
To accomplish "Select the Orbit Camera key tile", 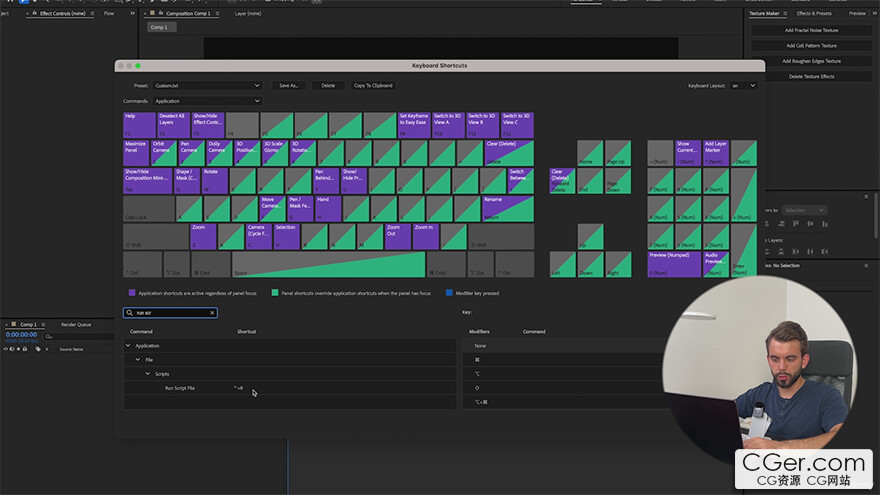I will coord(163,152).
